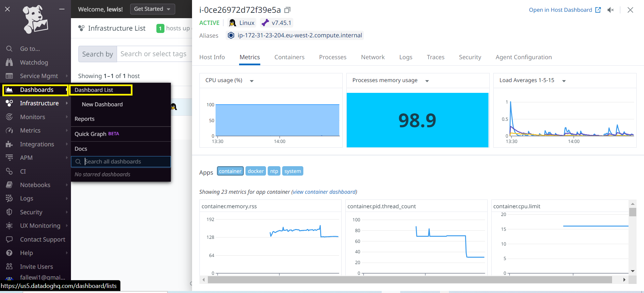Open Watchdog binoculars icon
The width and height of the screenshot is (644, 293).
9,62
